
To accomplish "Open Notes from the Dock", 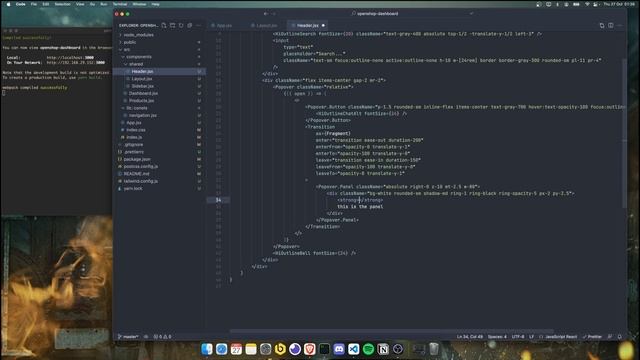I will [251, 349].
